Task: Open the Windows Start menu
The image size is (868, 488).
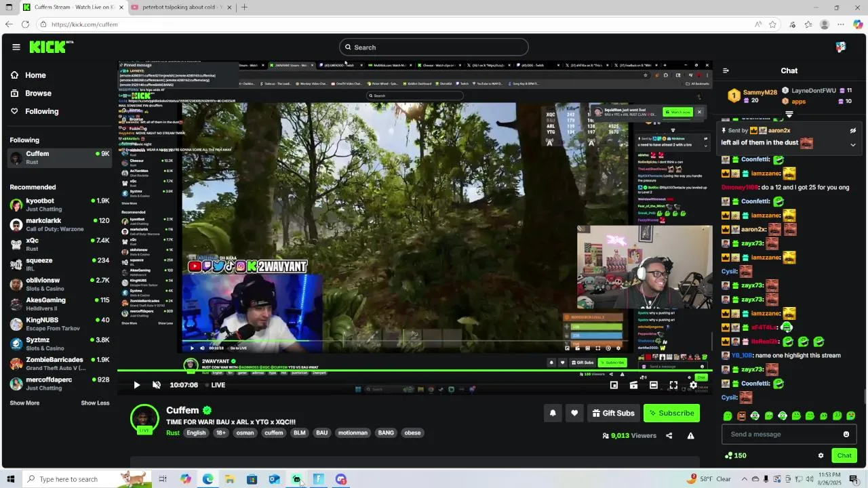Action: [x=9, y=479]
